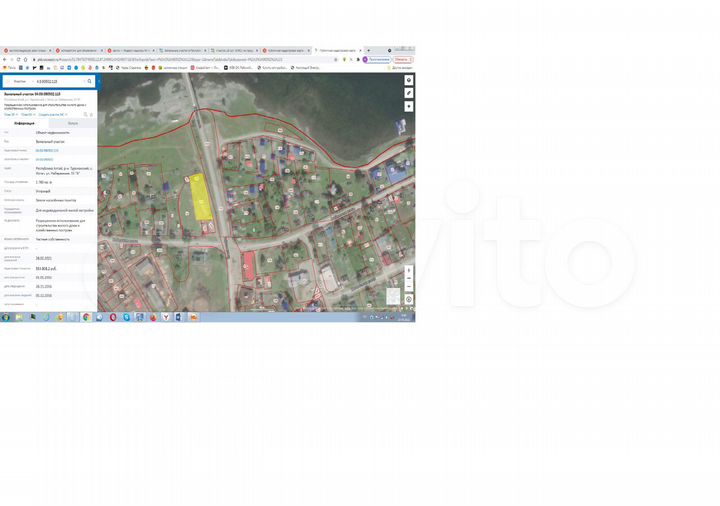Viewport: 720px width, 506px height.
Task: Expand the План ЗУ dropdown
Action: pyautogui.click(x=11, y=114)
